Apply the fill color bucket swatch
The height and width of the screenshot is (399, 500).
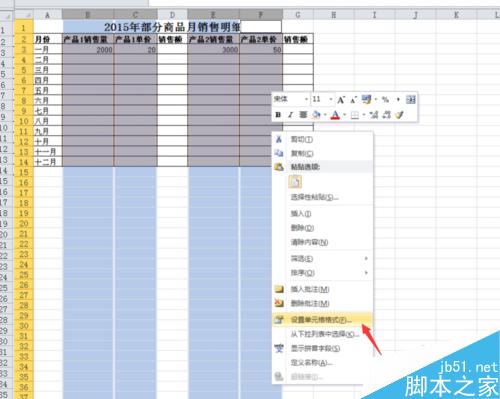coord(316,115)
